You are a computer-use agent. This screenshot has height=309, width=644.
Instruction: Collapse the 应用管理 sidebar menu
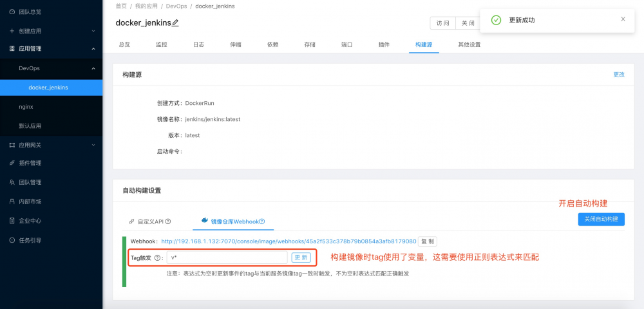pos(93,49)
